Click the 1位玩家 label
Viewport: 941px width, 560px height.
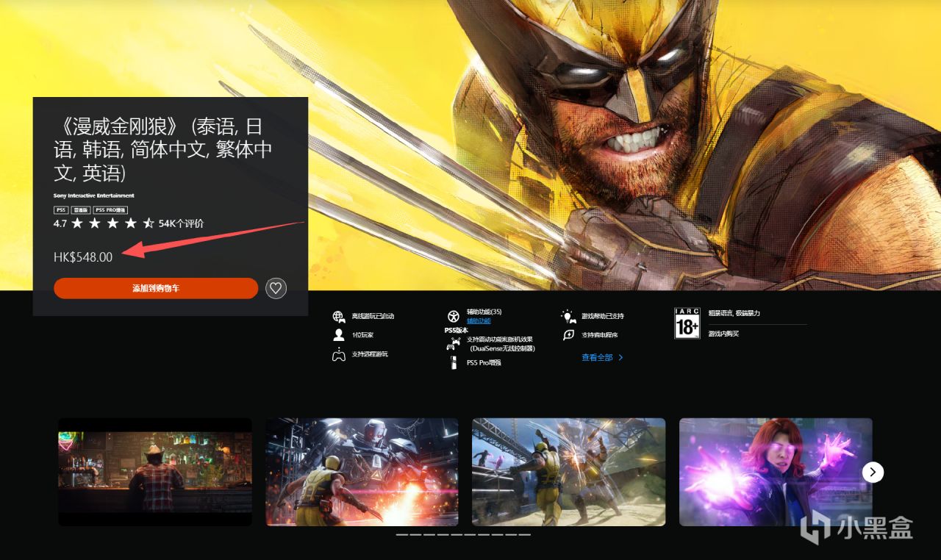pyautogui.click(x=362, y=335)
